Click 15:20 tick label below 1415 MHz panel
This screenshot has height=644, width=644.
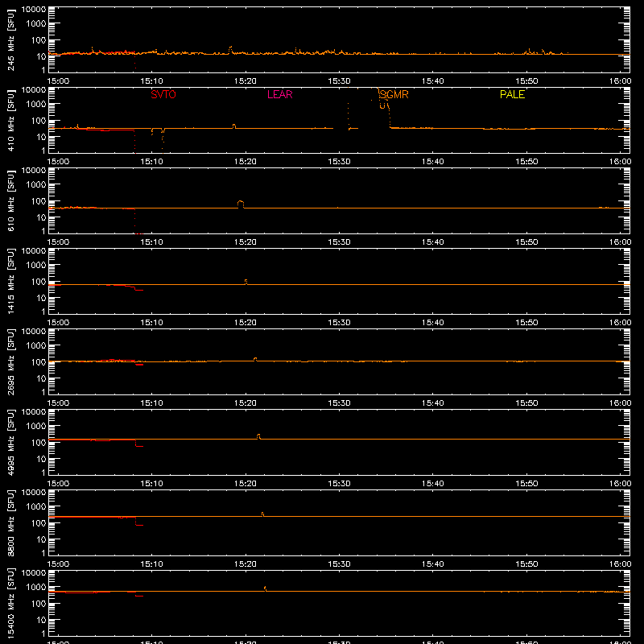246,323
